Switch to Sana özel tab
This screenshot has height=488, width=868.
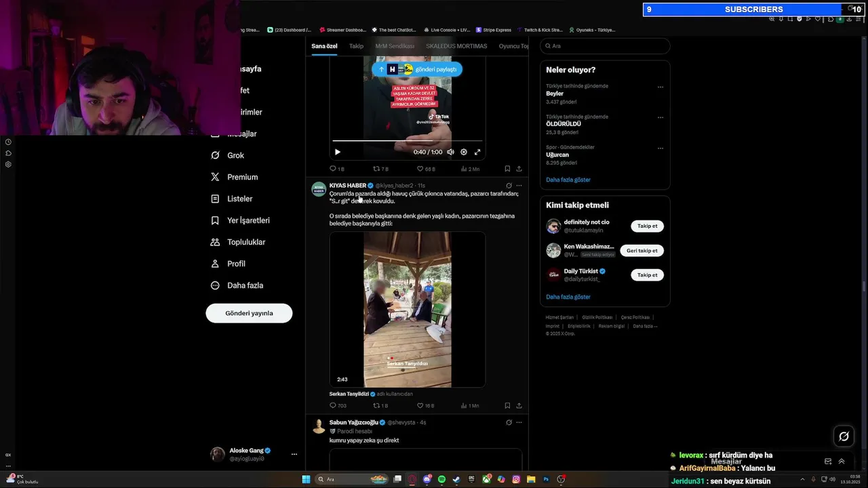coord(324,46)
